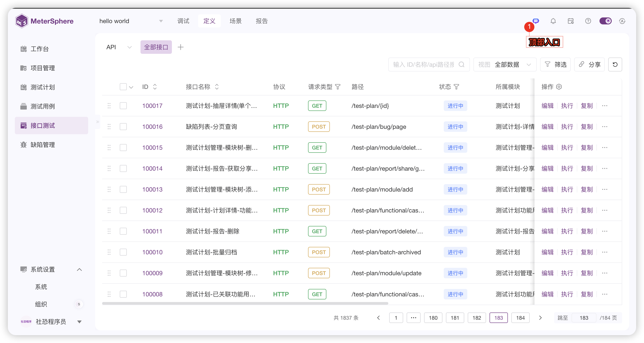The height and width of the screenshot is (343, 644).
Task: Switch to the 调试 tab
Action: pyautogui.click(x=183, y=21)
